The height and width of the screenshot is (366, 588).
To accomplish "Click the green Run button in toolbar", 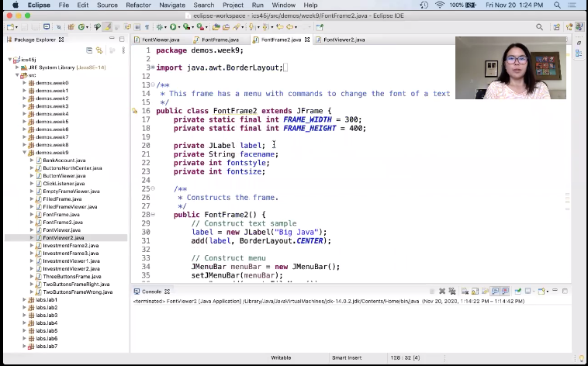I will click(x=173, y=27).
